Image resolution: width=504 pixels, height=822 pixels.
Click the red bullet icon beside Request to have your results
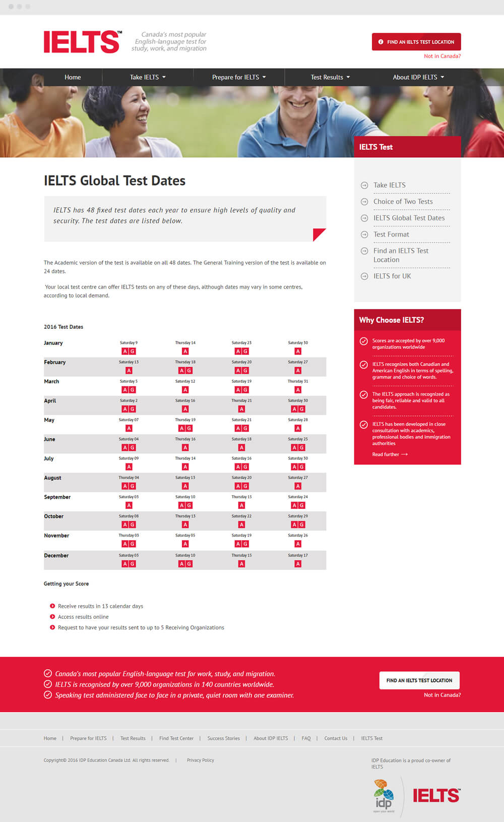[52, 627]
